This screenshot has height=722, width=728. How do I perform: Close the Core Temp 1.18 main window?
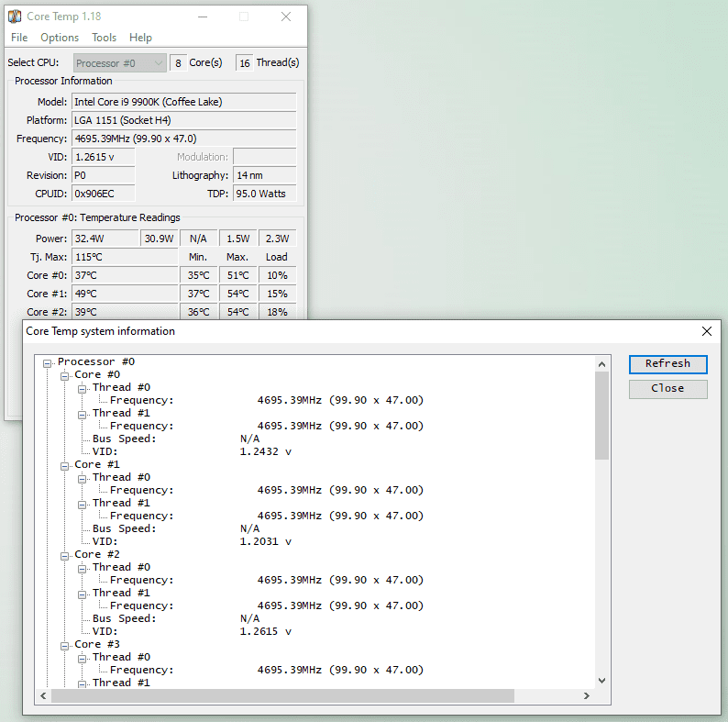click(x=286, y=17)
